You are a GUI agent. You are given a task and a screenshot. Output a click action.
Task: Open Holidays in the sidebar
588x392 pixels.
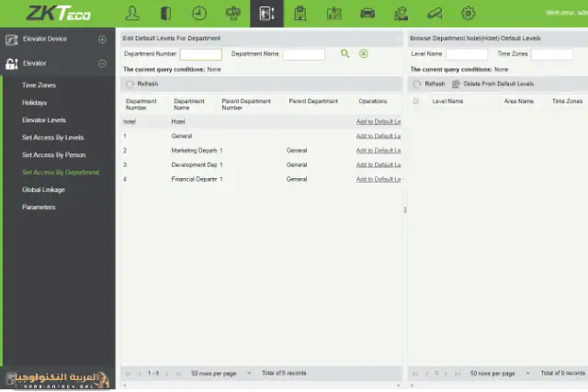point(34,103)
